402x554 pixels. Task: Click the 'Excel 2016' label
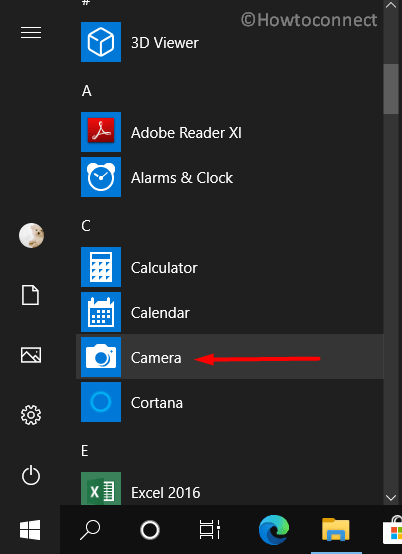point(165,493)
